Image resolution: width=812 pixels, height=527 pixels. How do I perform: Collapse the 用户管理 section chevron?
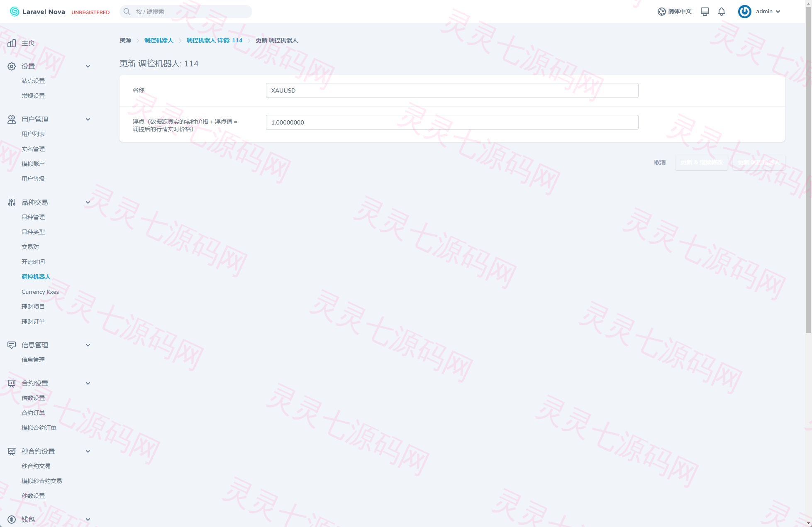click(x=88, y=120)
